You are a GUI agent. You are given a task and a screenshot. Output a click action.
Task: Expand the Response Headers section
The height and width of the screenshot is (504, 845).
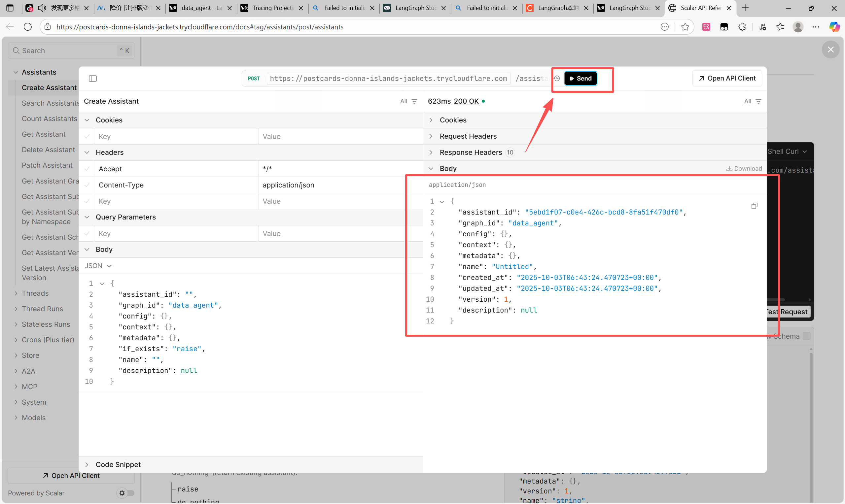tap(470, 152)
